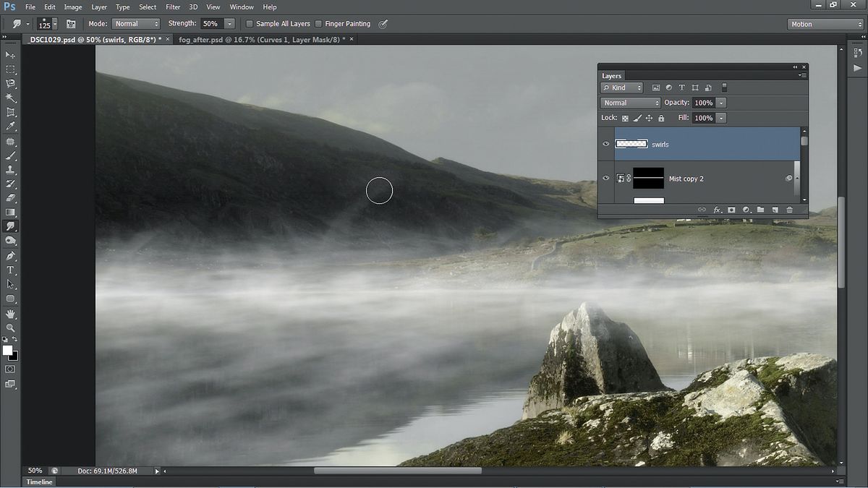Viewport: 868px width, 488px height.
Task: Open the Motion workspace dropdown
Action: click(x=825, y=24)
